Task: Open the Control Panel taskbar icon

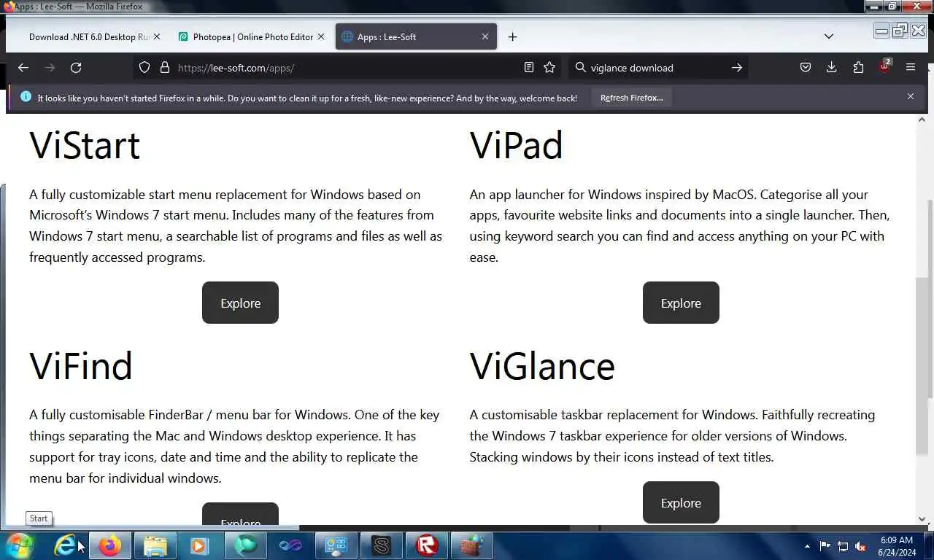Action: [x=336, y=545]
